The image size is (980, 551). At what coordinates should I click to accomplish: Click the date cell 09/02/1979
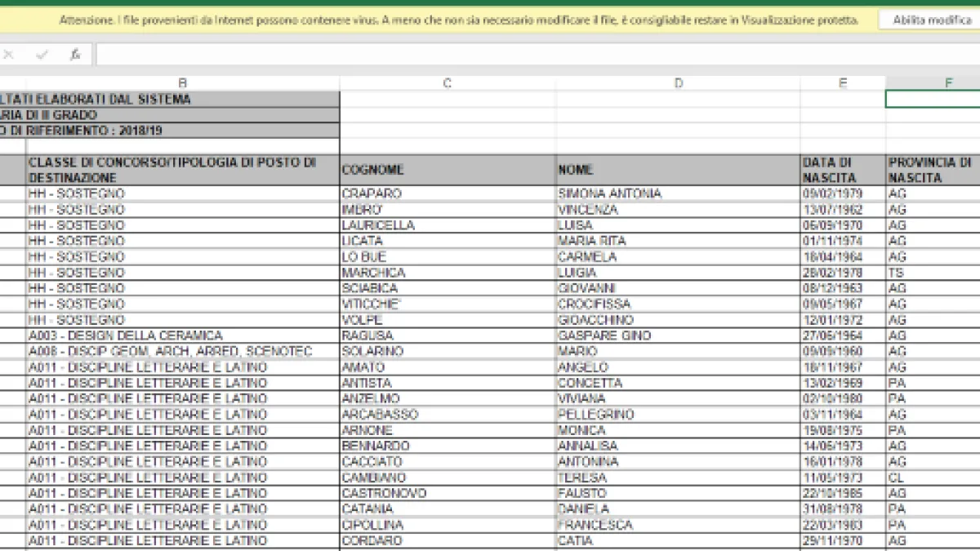(843, 193)
